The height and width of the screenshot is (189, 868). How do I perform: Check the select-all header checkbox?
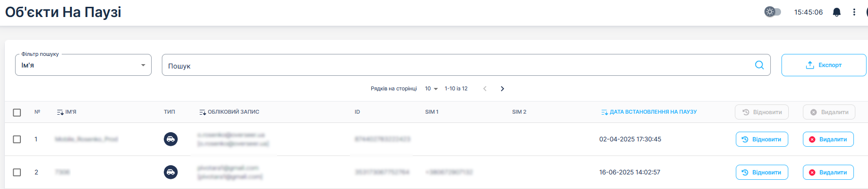(17, 112)
